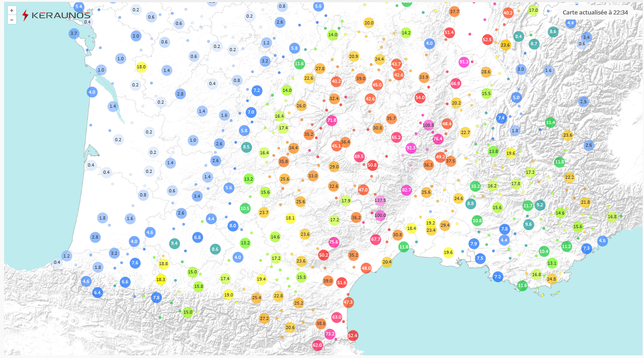The height and width of the screenshot is (358, 644).
Task: Zoom in with the plus button
Action: click(12, 10)
